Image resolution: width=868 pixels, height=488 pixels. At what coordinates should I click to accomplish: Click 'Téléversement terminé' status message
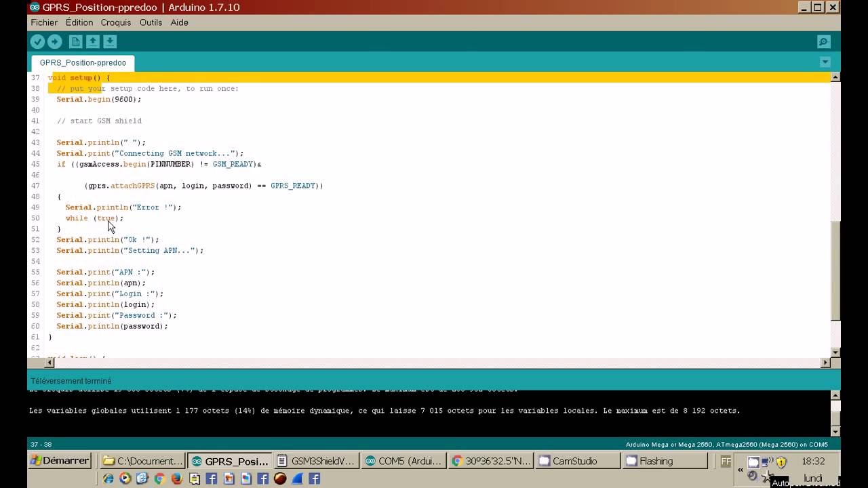pyautogui.click(x=71, y=381)
